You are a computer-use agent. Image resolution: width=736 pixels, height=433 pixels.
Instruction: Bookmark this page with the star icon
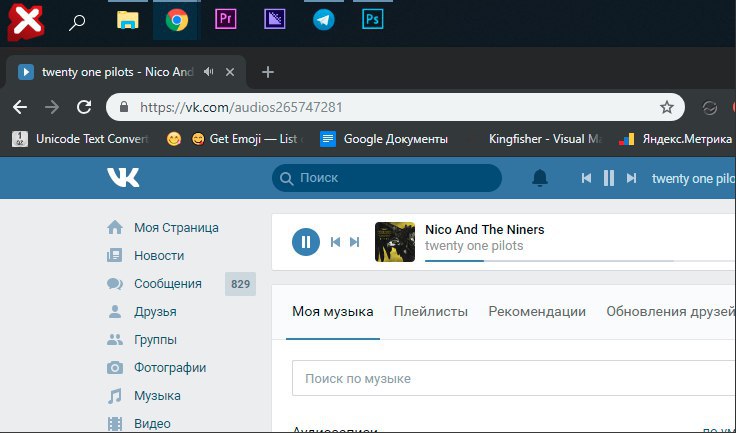(x=667, y=107)
